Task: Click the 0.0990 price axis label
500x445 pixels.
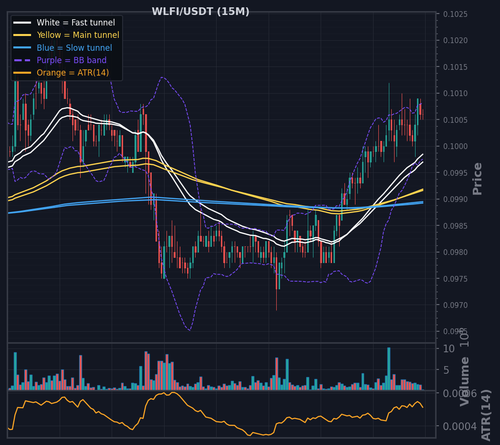Action: click(x=455, y=199)
